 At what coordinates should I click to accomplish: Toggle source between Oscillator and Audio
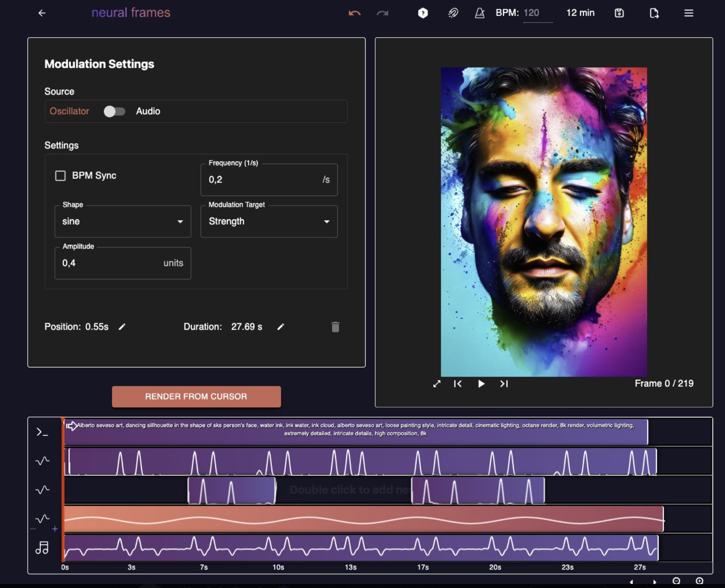(114, 111)
